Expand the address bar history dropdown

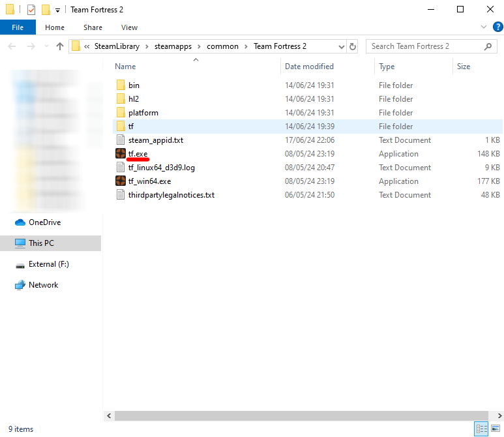(342, 47)
